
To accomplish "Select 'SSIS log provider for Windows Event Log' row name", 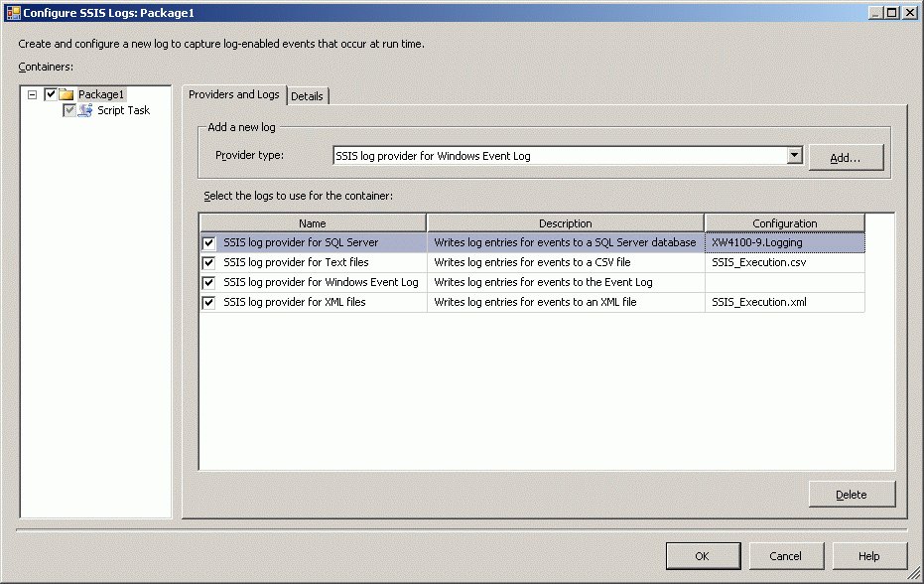I will (321, 282).
